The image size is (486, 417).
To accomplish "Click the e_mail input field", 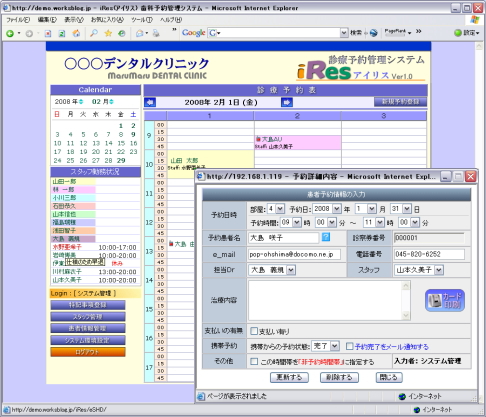I will [294, 254].
